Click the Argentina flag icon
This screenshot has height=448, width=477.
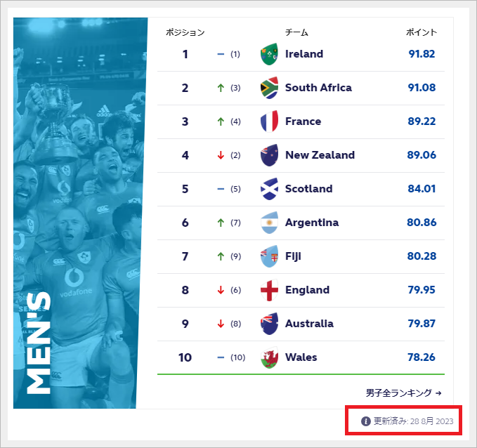[269, 223]
